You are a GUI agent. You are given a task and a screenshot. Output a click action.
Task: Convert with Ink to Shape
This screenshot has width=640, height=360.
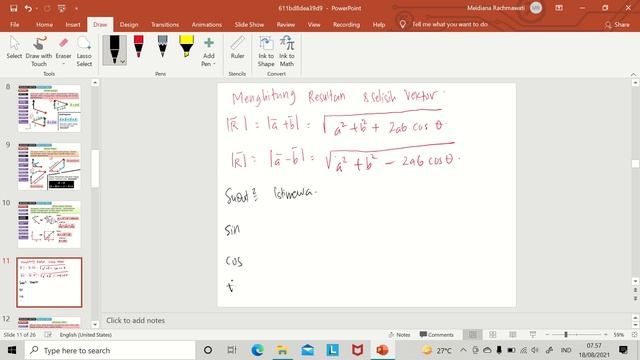click(266, 51)
